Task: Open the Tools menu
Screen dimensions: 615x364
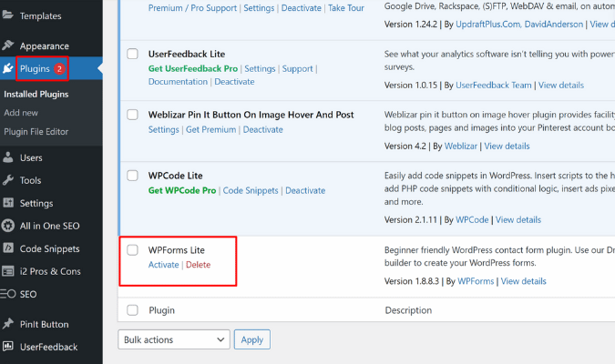Action: (31, 180)
